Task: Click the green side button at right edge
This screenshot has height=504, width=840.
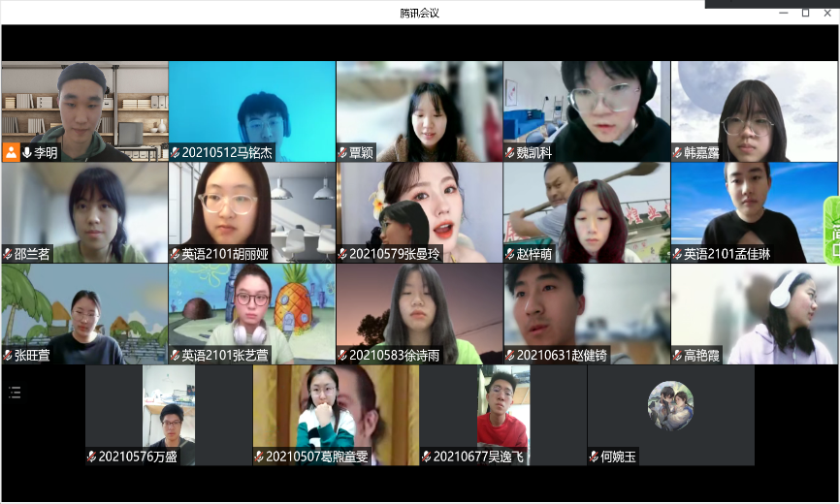Action: click(832, 231)
